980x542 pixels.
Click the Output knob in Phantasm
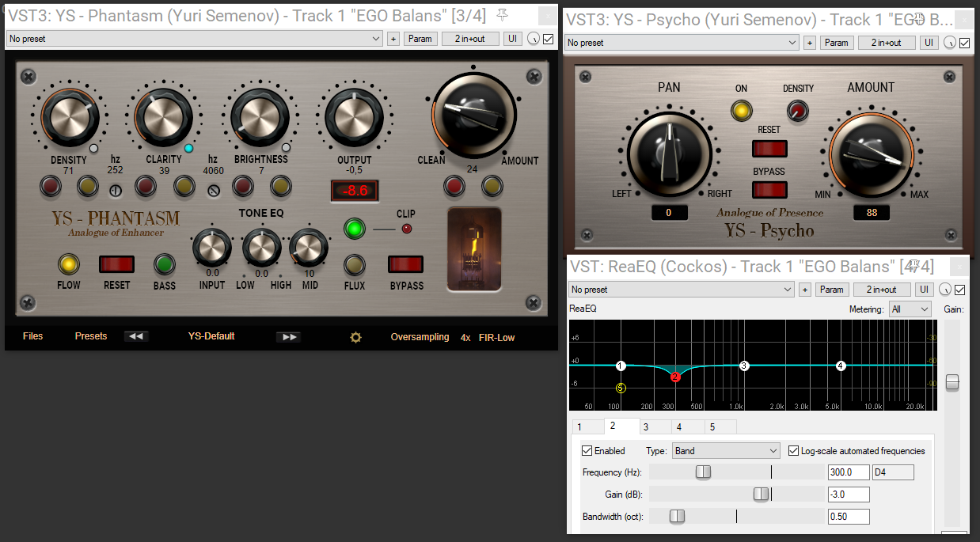click(x=354, y=116)
